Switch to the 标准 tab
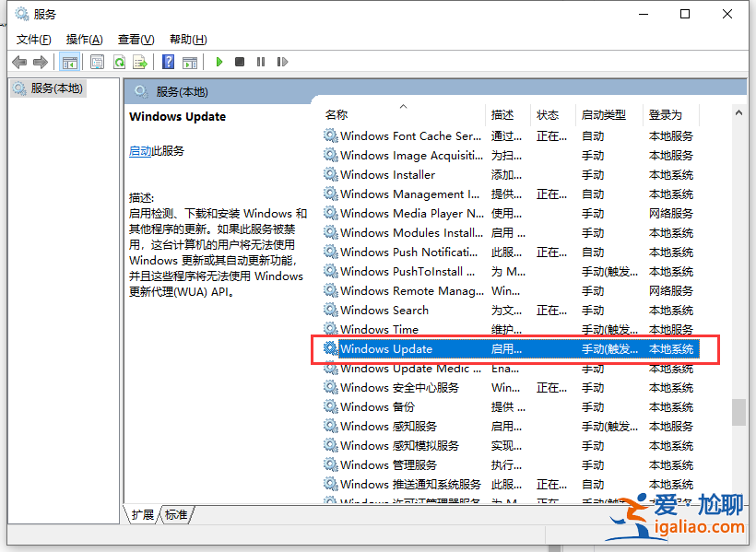 point(175,515)
